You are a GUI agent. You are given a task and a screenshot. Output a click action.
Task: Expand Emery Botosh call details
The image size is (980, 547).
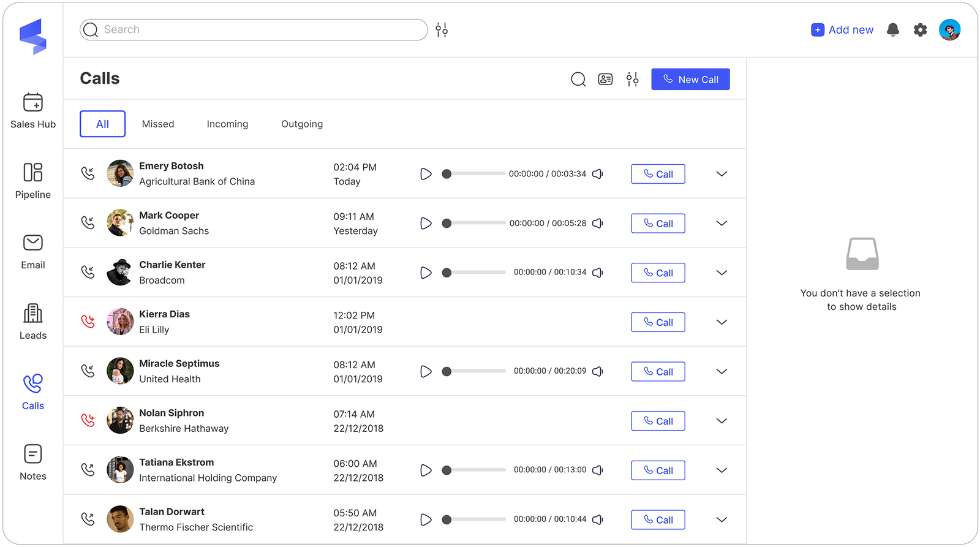tap(722, 174)
